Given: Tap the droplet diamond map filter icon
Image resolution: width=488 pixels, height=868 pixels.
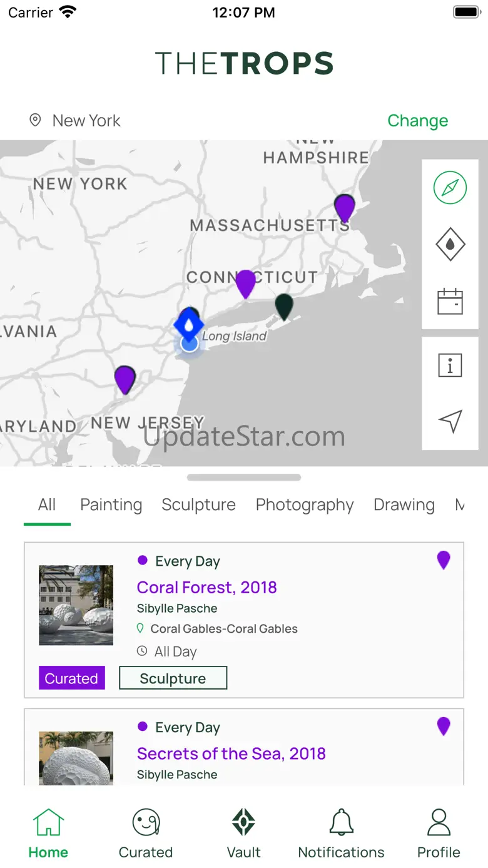Looking at the screenshot, I should point(450,244).
